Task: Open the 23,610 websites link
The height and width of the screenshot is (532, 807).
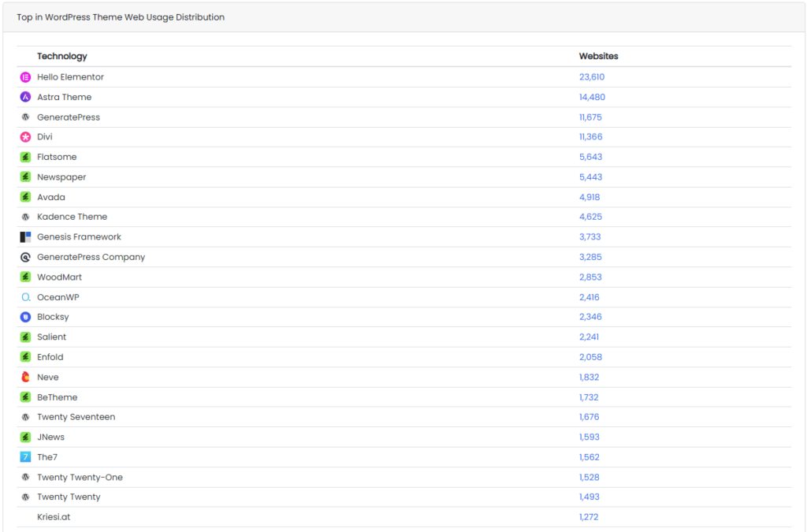Action: pos(591,77)
